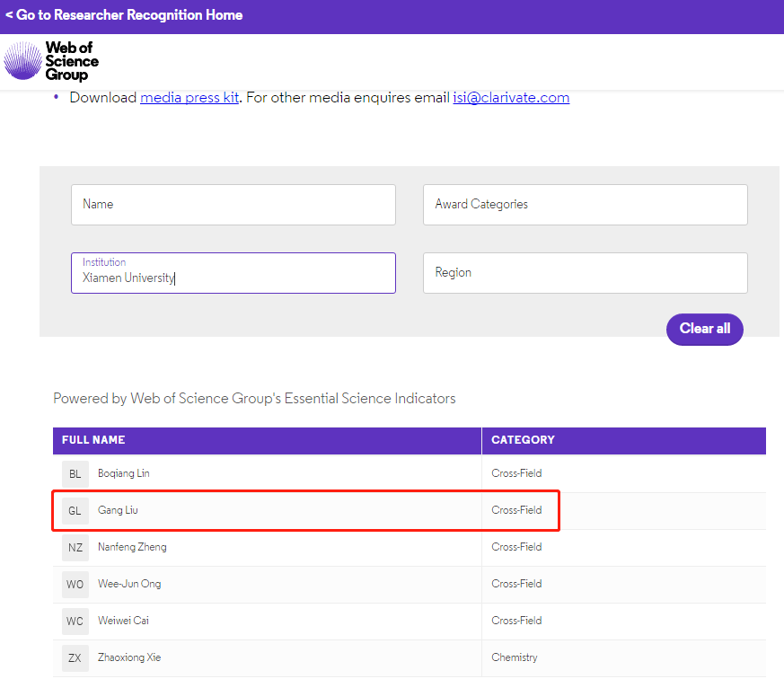Sort by the CATEGORY column header
The width and height of the screenshot is (784, 679).
point(523,440)
